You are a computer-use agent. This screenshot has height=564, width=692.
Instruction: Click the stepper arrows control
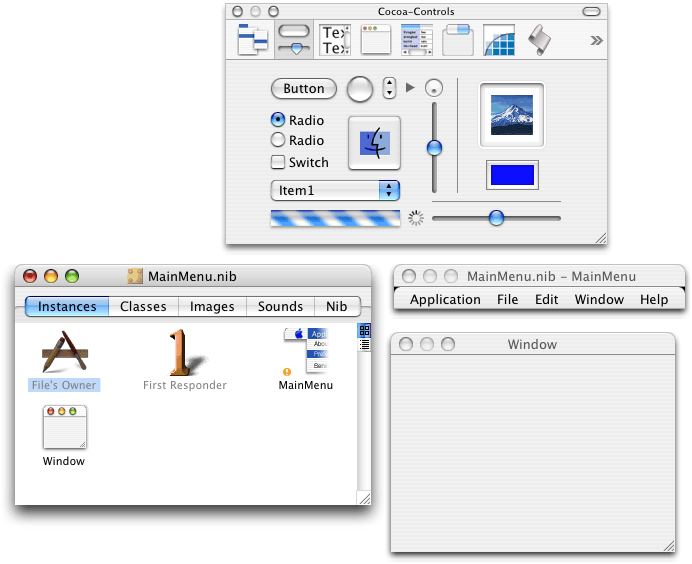[x=389, y=87]
